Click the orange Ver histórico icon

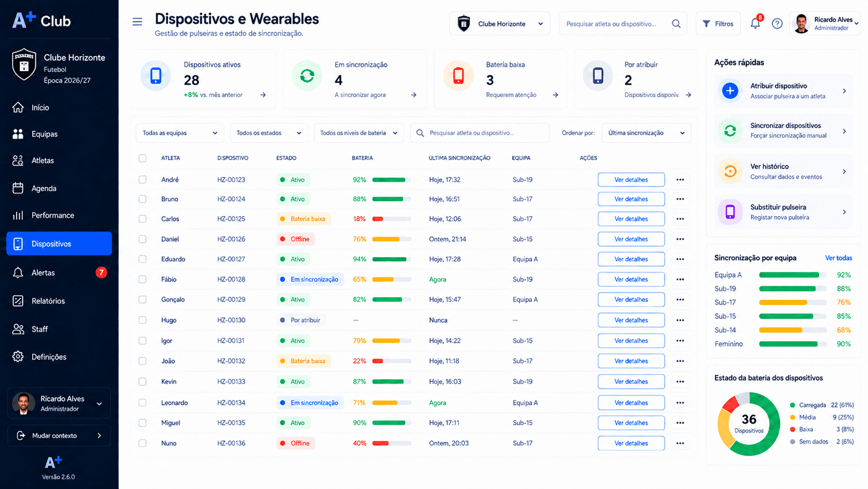click(x=730, y=171)
